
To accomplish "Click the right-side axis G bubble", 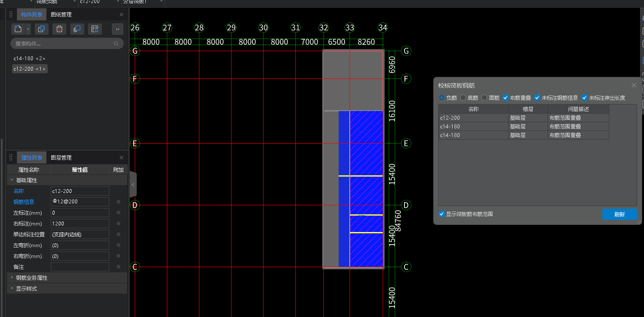I will (x=406, y=51).
